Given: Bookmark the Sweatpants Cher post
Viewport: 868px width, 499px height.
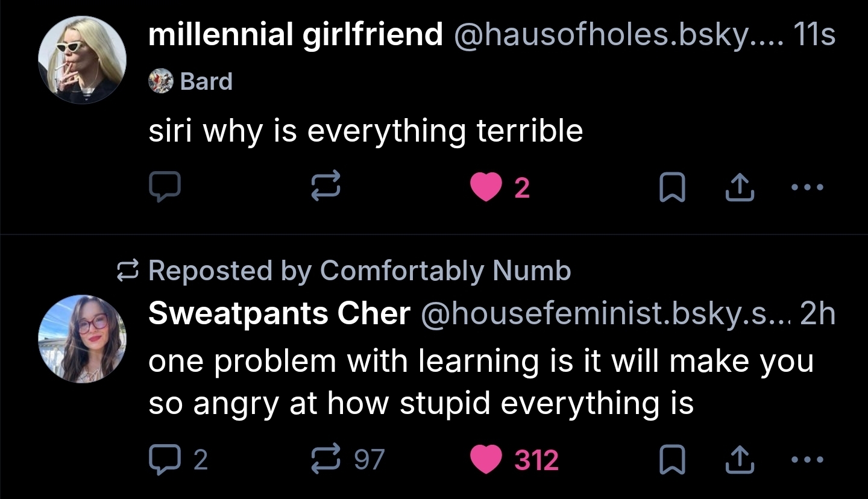Looking at the screenshot, I should pos(670,460).
